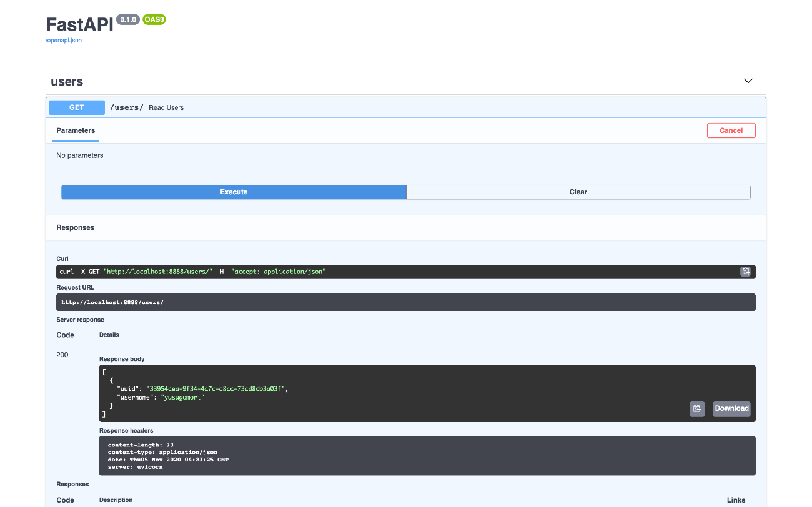Click the Read Users summary text
This screenshot has width=812, height=507.
click(166, 107)
